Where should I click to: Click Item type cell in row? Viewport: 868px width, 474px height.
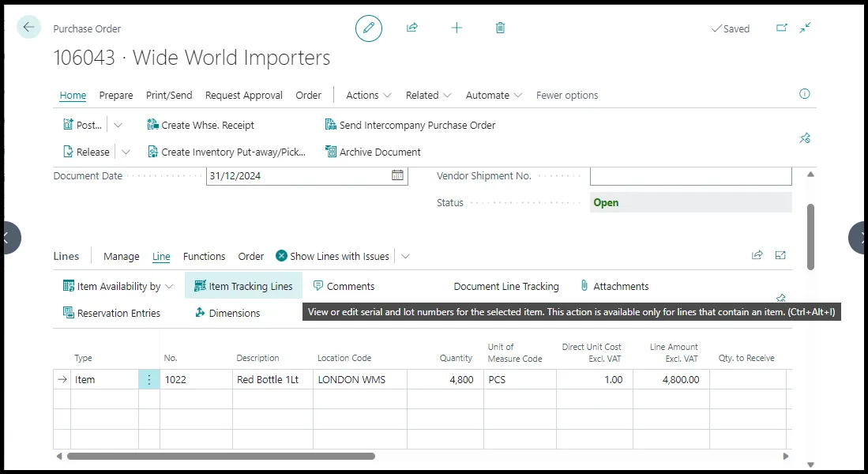pyautogui.click(x=104, y=379)
